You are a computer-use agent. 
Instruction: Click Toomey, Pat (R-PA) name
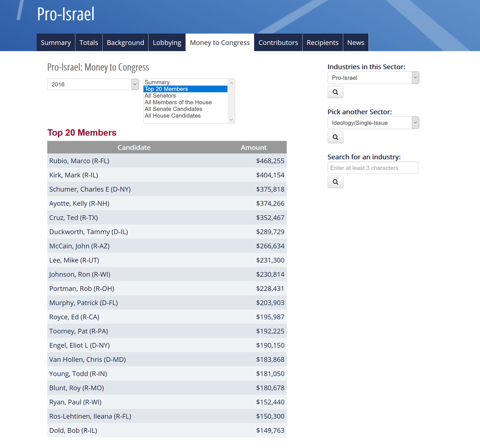coord(79,331)
